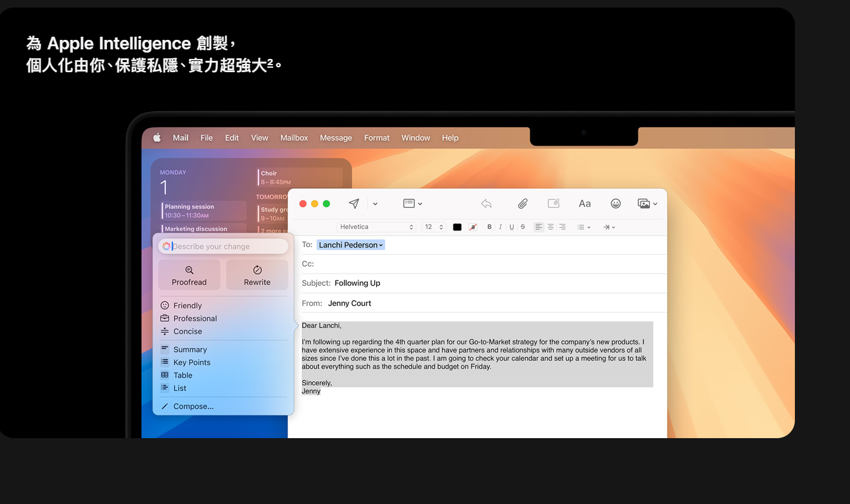This screenshot has width=850, height=504.
Task: Open the font size 12 dropdown
Action: click(x=433, y=227)
